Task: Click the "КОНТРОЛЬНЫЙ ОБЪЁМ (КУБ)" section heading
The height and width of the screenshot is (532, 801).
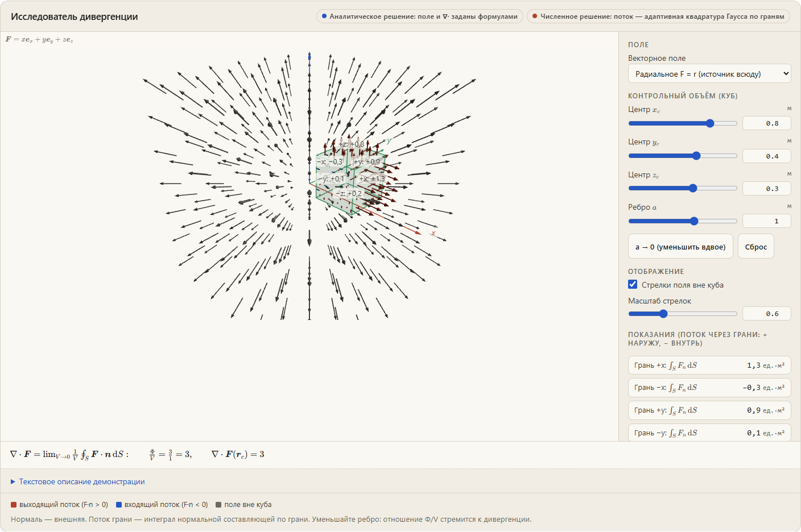Action: pos(683,96)
